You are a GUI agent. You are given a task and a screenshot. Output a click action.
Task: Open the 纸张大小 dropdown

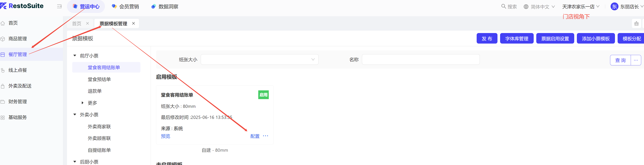click(x=259, y=59)
